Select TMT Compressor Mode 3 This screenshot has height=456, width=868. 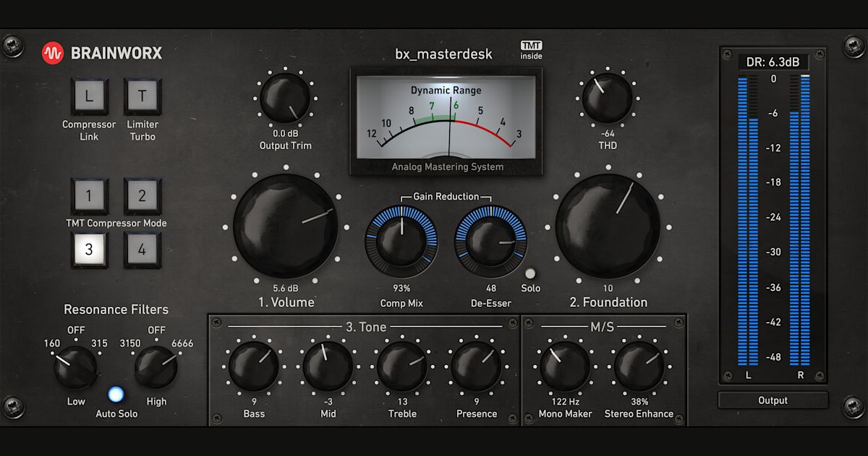pyautogui.click(x=89, y=250)
